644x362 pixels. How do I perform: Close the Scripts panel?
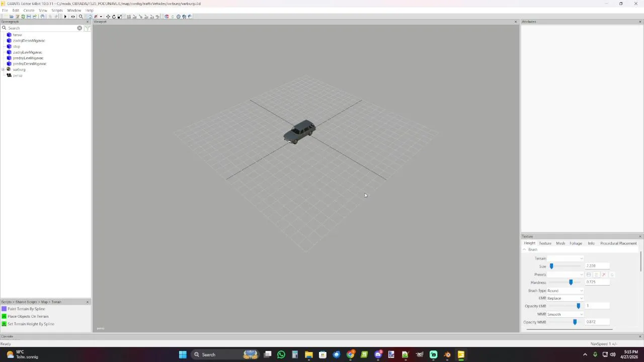(88, 302)
